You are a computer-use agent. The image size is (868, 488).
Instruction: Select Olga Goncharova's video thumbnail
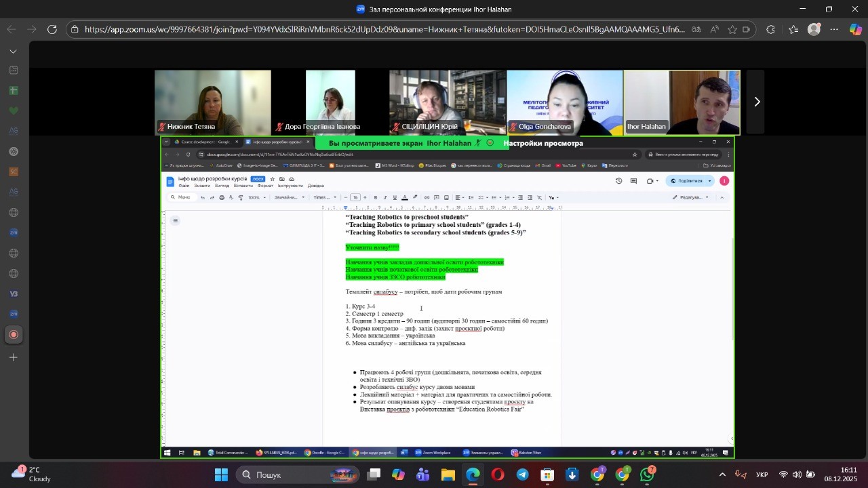(x=565, y=102)
